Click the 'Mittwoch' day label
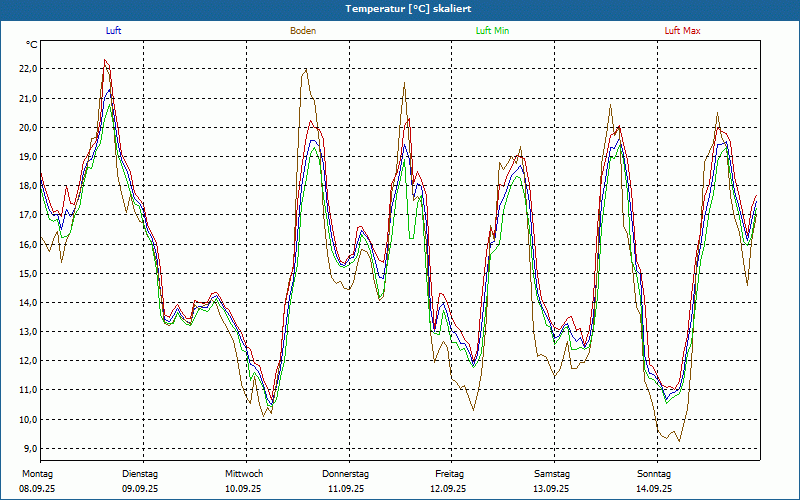 point(244,473)
